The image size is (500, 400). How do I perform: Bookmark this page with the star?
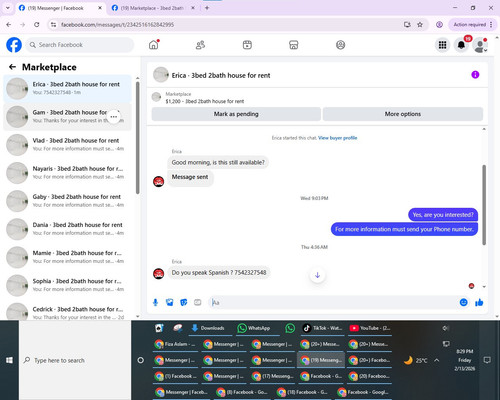pos(420,25)
